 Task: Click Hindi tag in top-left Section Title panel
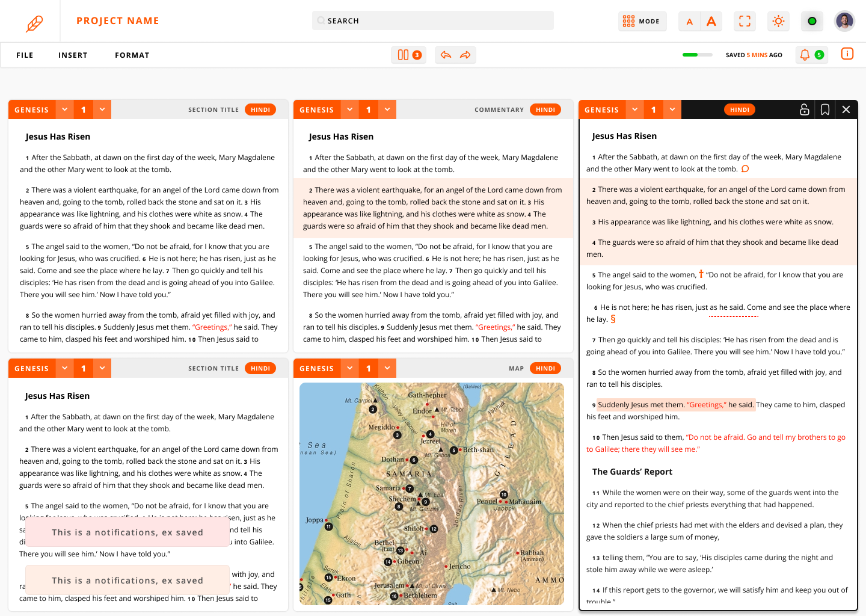point(260,109)
